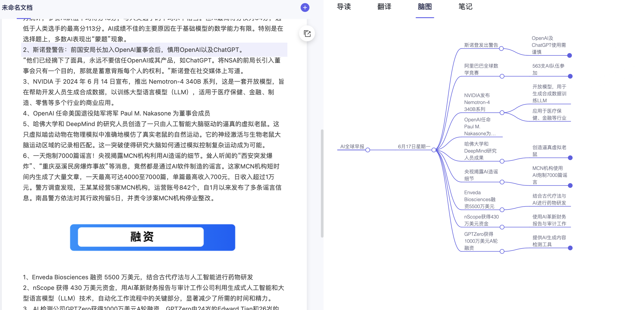The width and height of the screenshot is (644, 310).
Task: Click the 融资 section banner image
Action: [x=153, y=237]
